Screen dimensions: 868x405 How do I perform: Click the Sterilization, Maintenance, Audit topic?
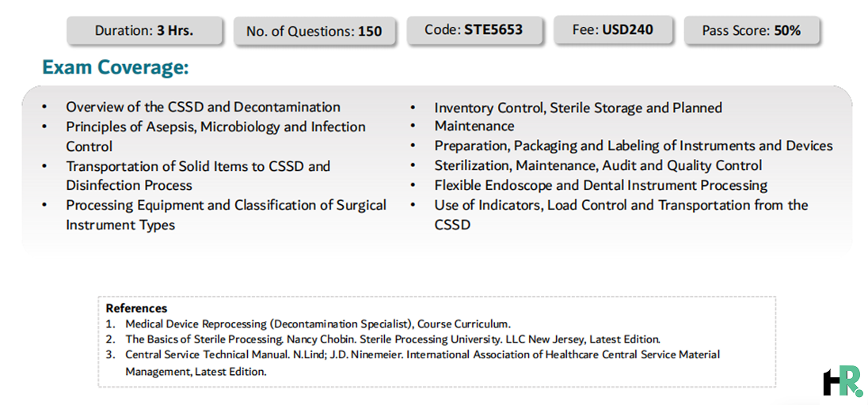click(598, 165)
